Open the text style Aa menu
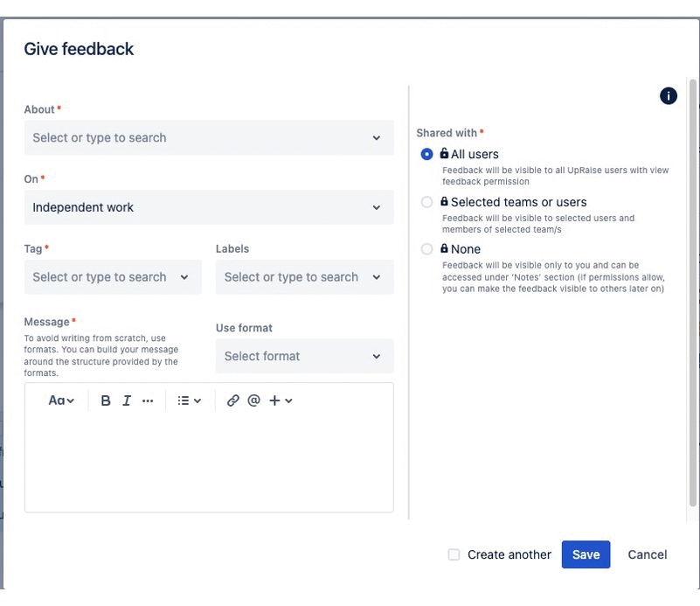 pos(61,401)
